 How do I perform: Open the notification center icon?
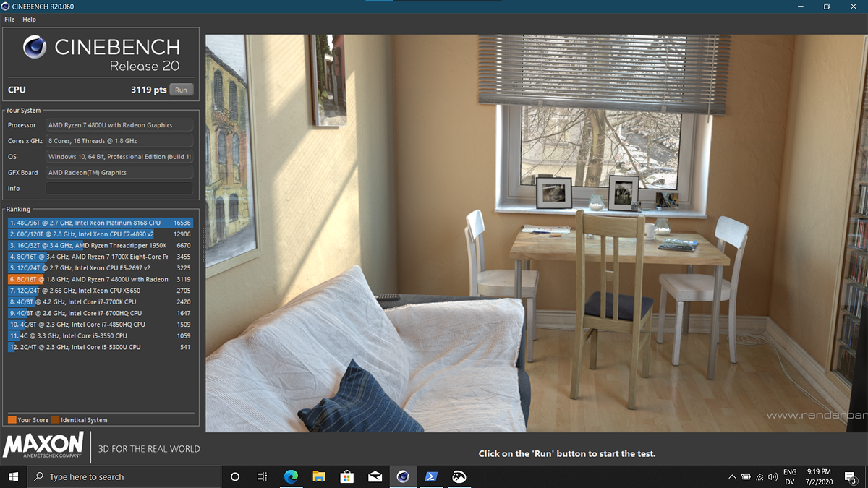[851, 477]
